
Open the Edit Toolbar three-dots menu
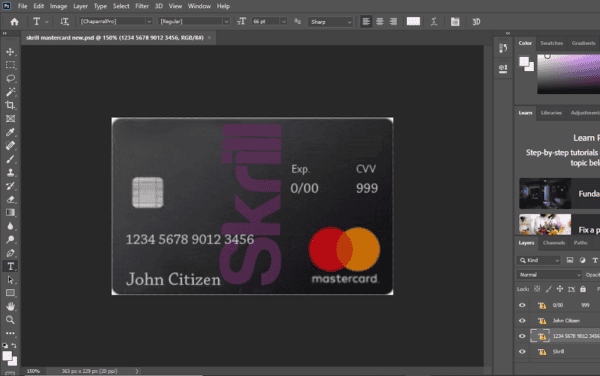pos(10,333)
